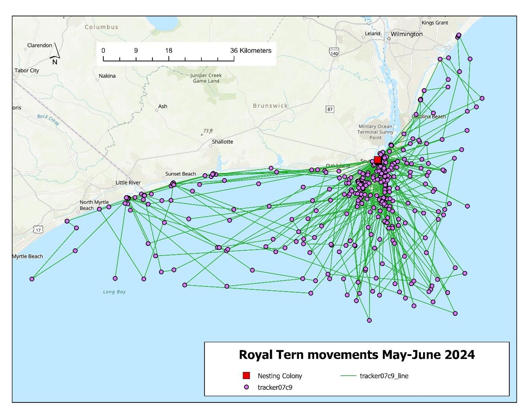The image size is (532, 411).
Task: Click the Nesting Colony red legend swatch
Action: 246,376
